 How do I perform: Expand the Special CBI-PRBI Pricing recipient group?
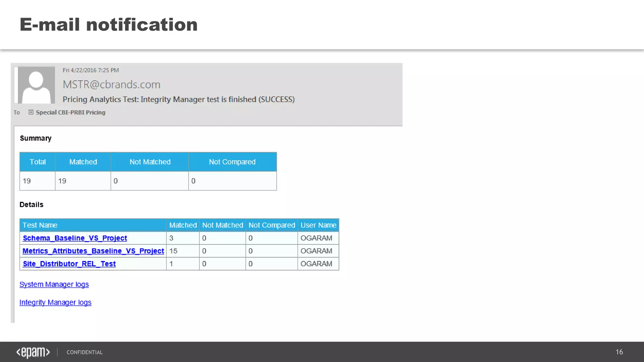[x=31, y=112]
